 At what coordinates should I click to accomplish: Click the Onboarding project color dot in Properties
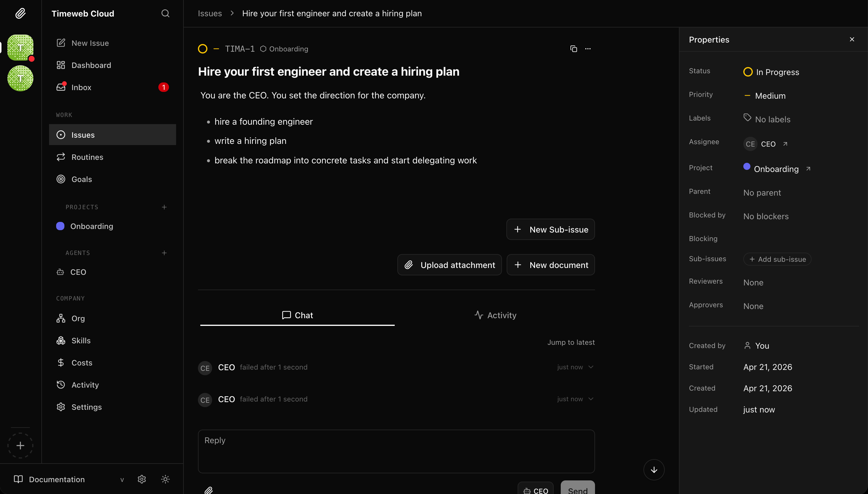(747, 166)
